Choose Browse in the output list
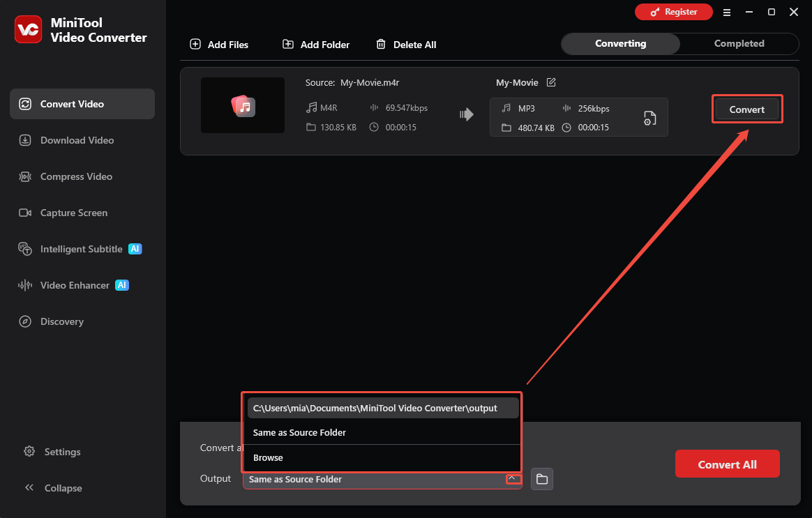This screenshot has height=518, width=812. tap(383, 457)
